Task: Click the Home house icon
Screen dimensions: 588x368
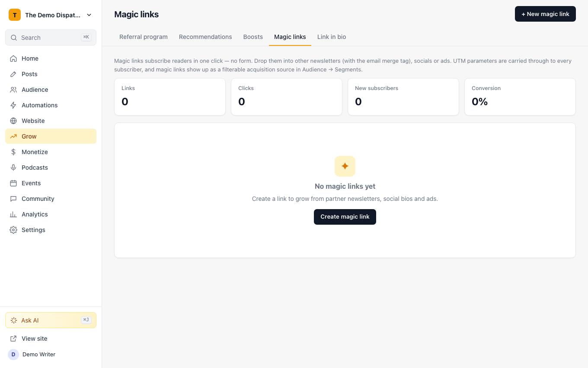Action: coord(13,58)
